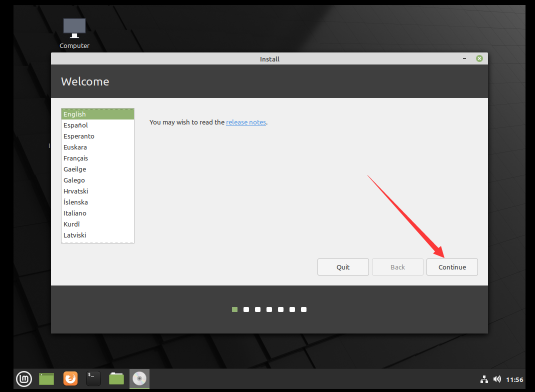Select the Install disc taskbar item

pos(139,378)
